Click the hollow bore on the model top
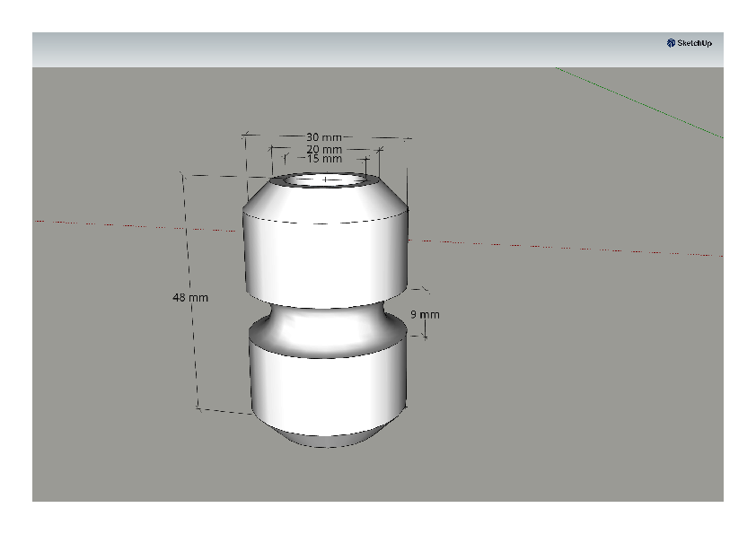The image size is (756, 534). [x=325, y=180]
